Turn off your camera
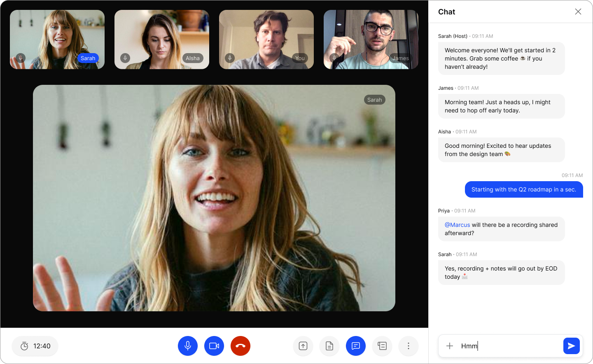The image size is (593, 364). (x=214, y=346)
